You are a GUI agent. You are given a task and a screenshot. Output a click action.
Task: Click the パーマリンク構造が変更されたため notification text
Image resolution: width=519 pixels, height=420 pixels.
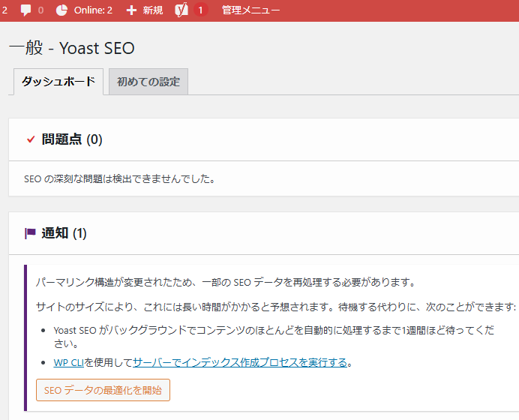[x=225, y=282]
